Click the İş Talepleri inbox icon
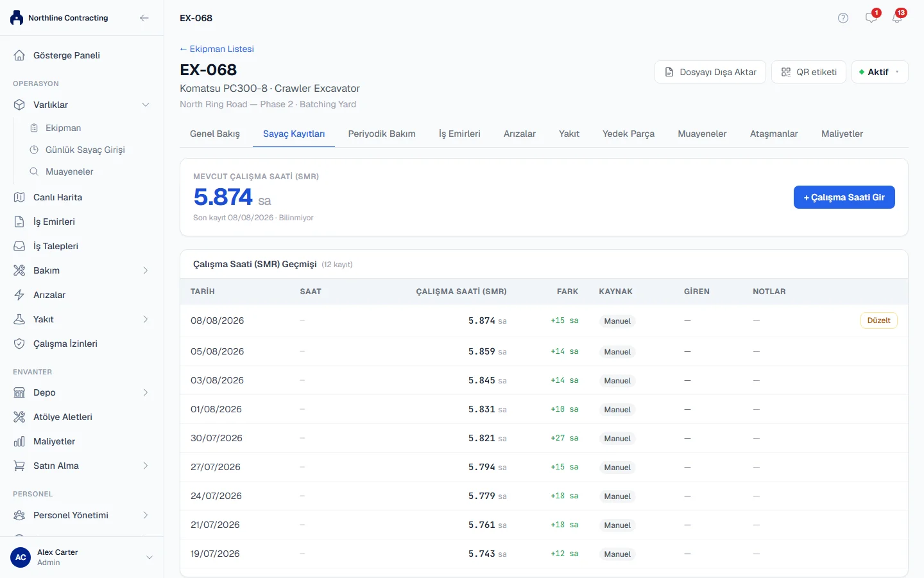Screen dimensions: 924x578 [x=19, y=246]
